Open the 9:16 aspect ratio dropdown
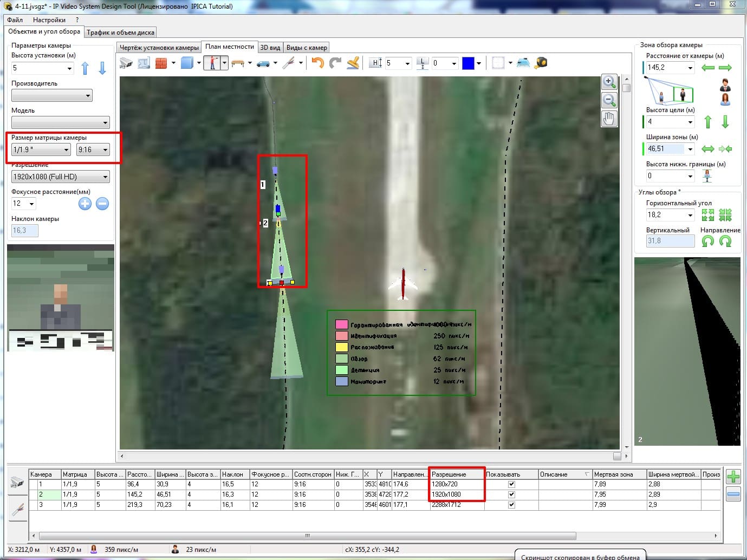 click(x=93, y=150)
